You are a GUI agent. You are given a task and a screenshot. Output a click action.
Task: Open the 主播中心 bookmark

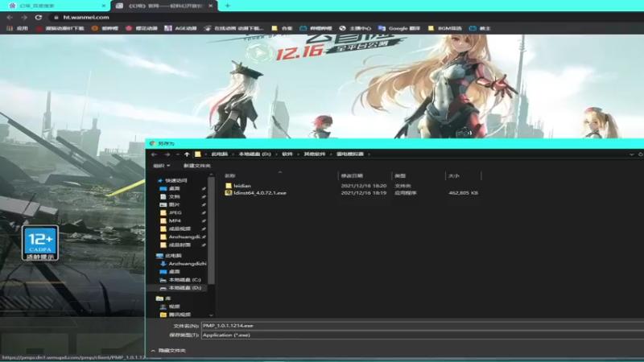355,28
